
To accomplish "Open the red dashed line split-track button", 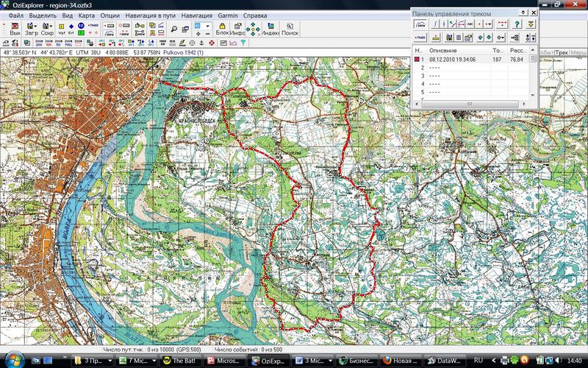I will pyautogui.click(x=502, y=24).
